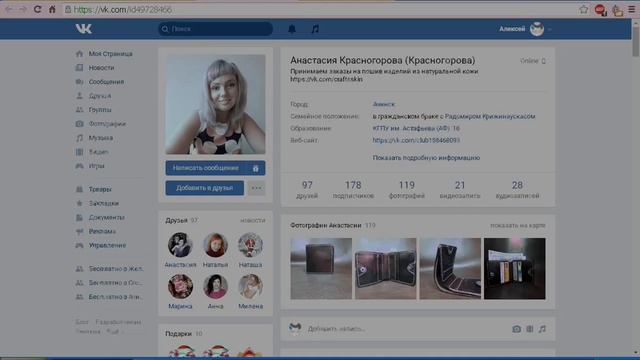640x360 pixels.
Task: Open the three-dots more actions menu
Action: [256, 188]
